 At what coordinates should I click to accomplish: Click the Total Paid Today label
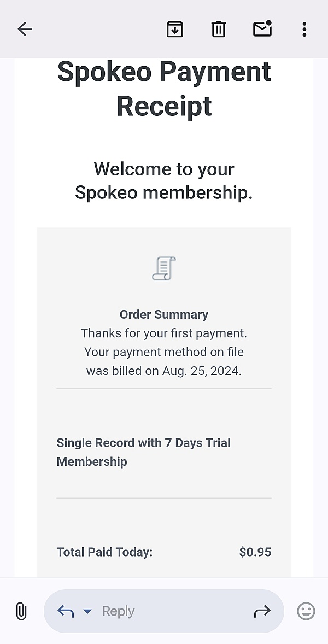104,552
